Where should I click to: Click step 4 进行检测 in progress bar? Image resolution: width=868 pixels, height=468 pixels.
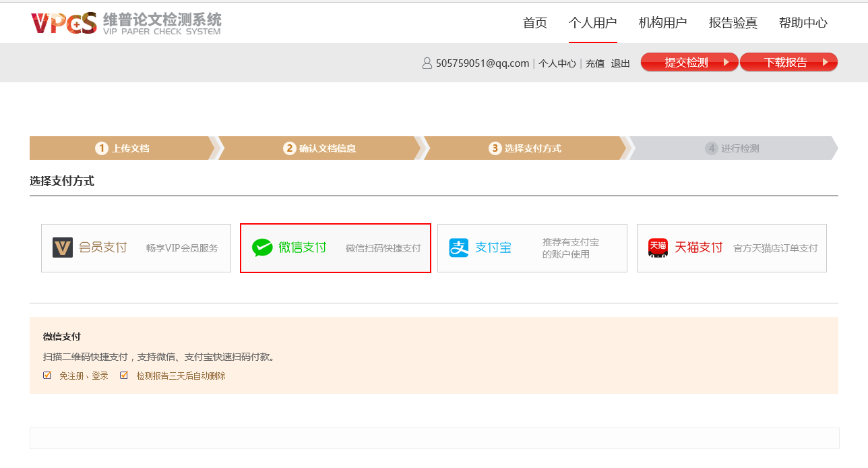(733, 148)
